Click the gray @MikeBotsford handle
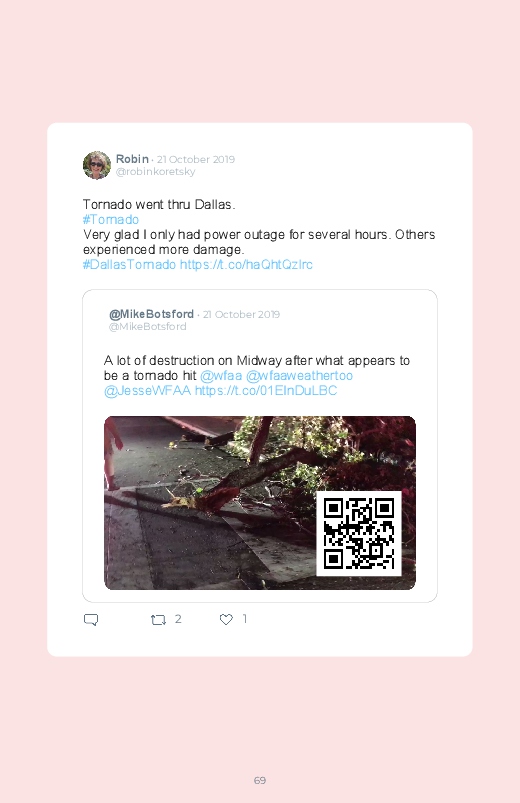Image resolution: width=520 pixels, height=803 pixels. (x=148, y=327)
